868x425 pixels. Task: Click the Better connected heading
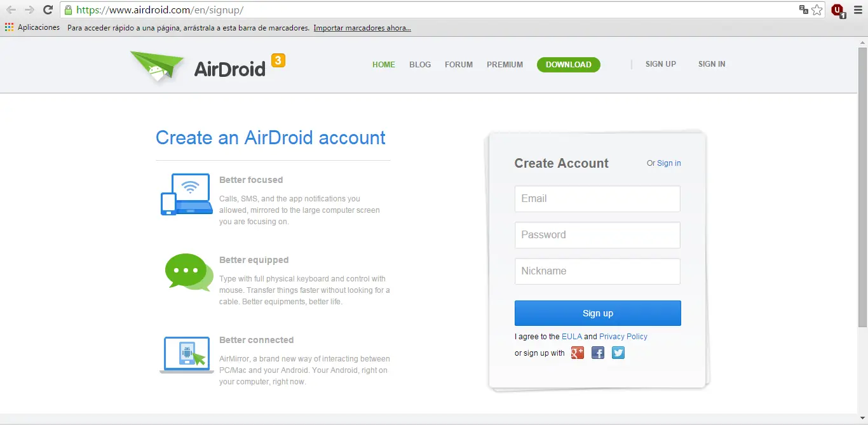257,340
